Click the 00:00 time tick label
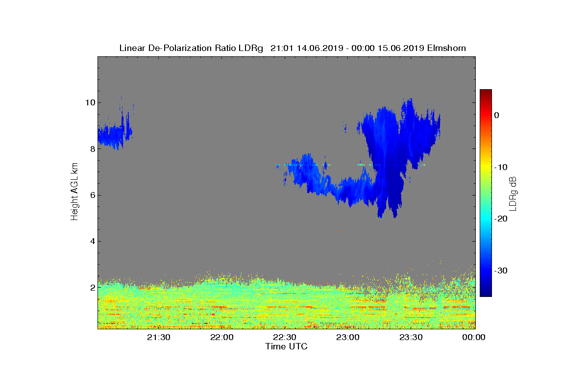This screenshot has height=392, width=588. coord(473,337)
